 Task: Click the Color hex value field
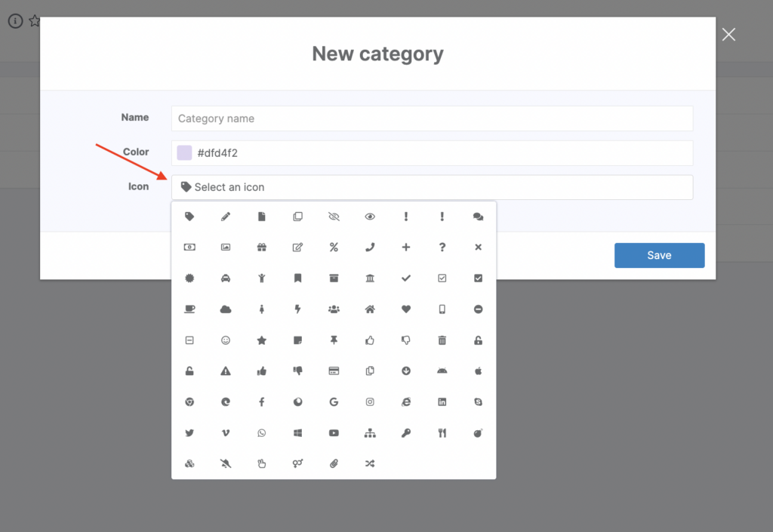[x=442, y=153]
